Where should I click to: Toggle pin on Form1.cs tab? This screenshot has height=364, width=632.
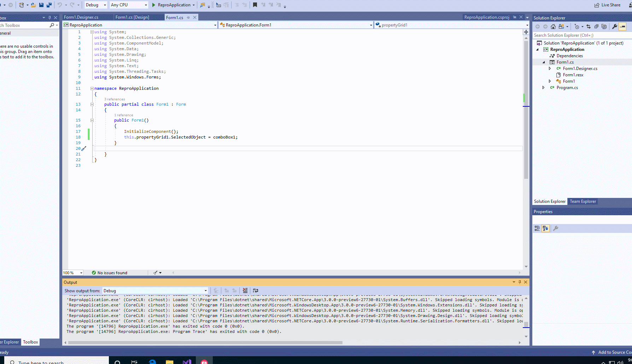(188, 17)
